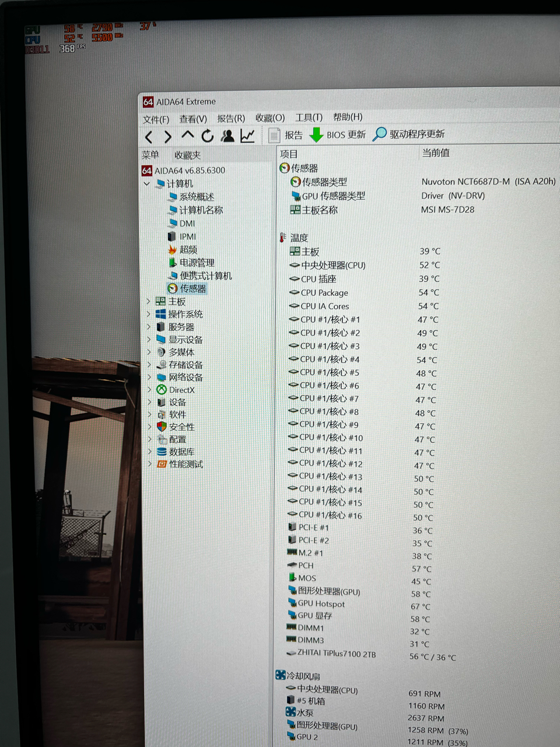Click the DirectX icon in the sidebar
Image resolution: width=560 pixels, height=747 pixels.
[x=161, y=390]
